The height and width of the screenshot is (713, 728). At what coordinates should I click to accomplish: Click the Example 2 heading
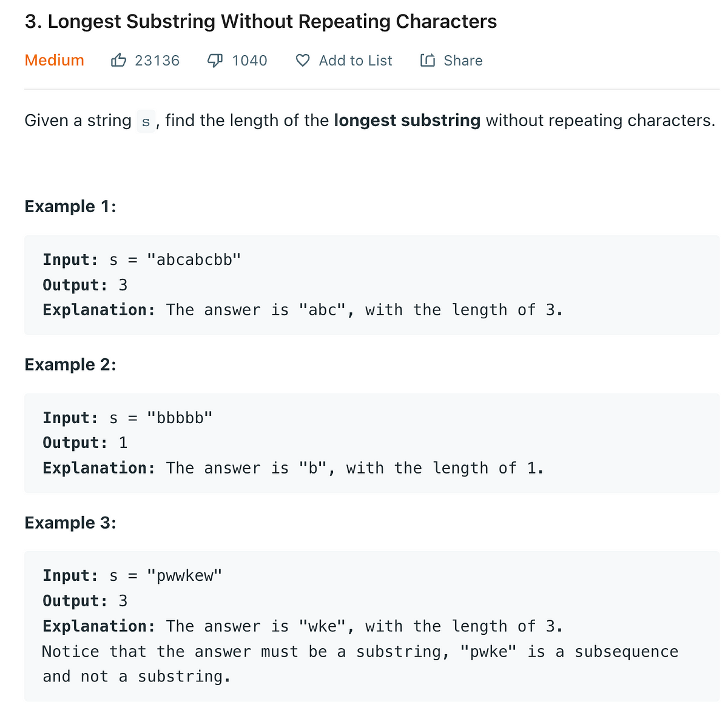click(x=70, y=364)
